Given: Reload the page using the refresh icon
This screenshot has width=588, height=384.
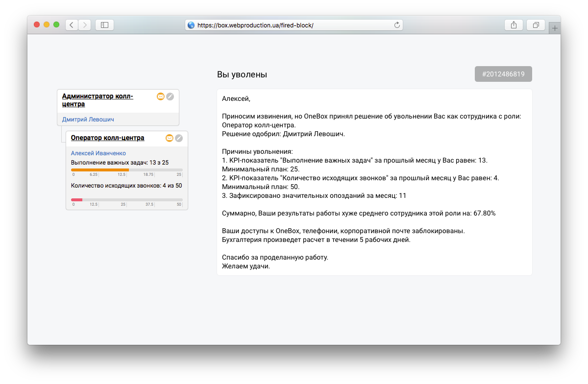Looking at the screenshot, I should pyautogui.click(x=397, y=25).
